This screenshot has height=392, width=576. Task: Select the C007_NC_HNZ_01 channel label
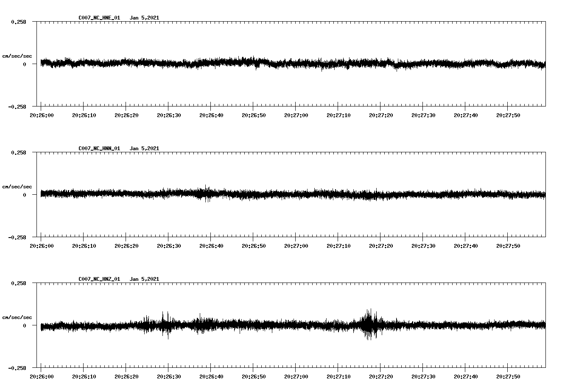[x=98, y=279]
